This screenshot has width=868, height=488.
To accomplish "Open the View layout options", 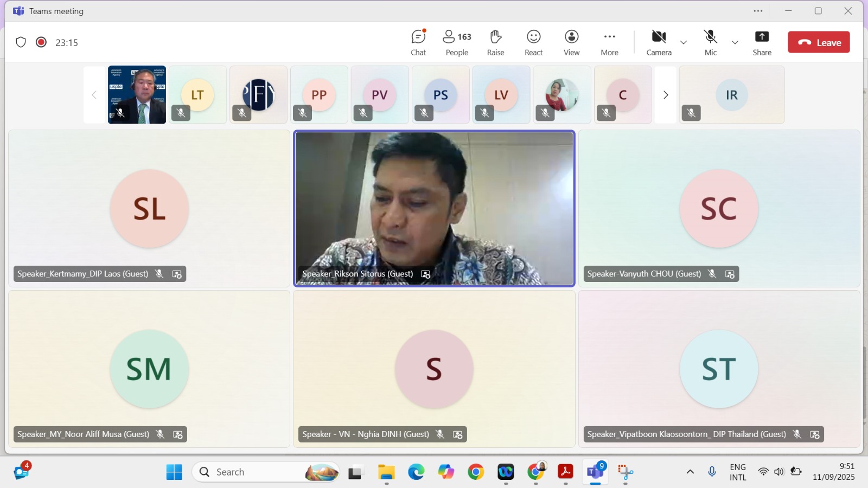I will (571, 43).
